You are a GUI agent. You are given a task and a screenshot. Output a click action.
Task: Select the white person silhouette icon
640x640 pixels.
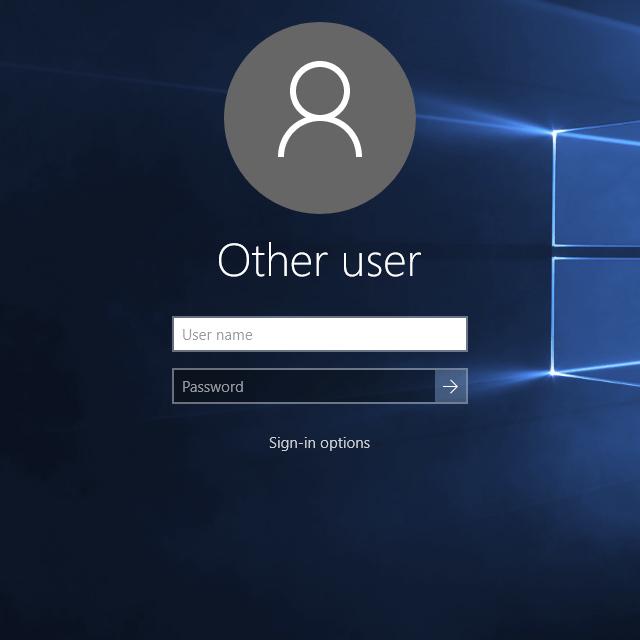(319, 110)
